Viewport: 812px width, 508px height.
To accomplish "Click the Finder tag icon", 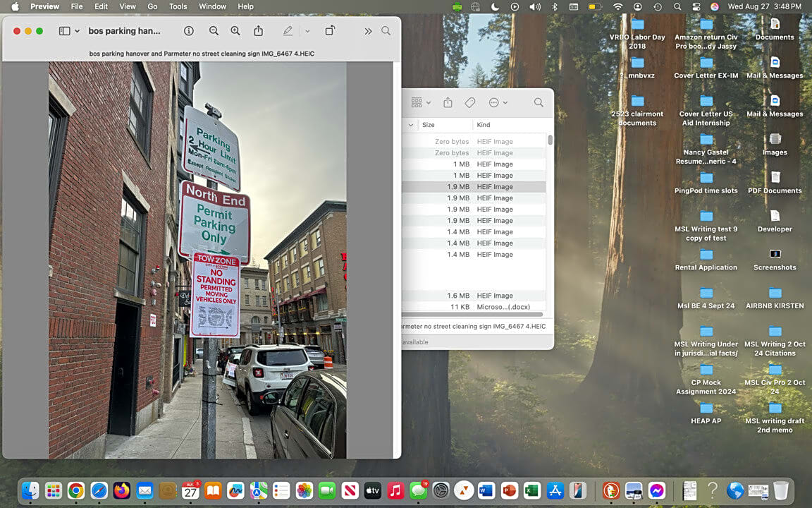I will tap(470, 102).
